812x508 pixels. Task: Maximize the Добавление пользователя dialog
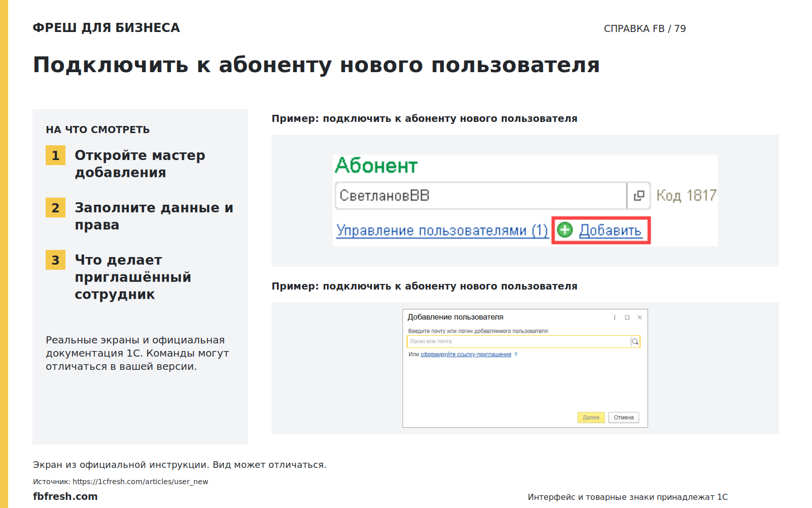coord(627,317)
